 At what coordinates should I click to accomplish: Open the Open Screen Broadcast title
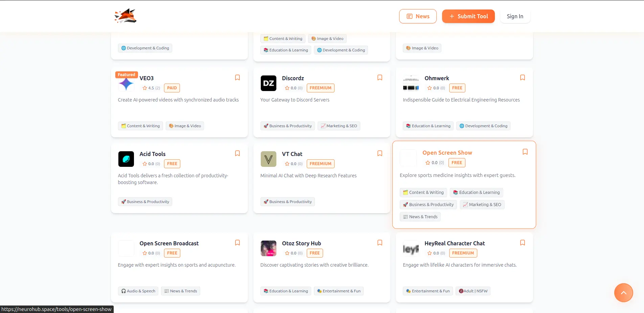tap(169, 243)
